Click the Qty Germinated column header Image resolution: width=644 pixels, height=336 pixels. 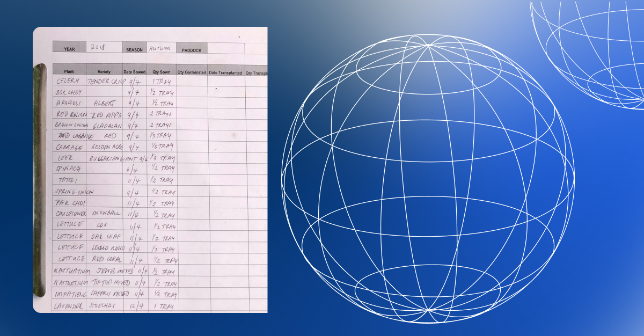(x=192, y=72)
